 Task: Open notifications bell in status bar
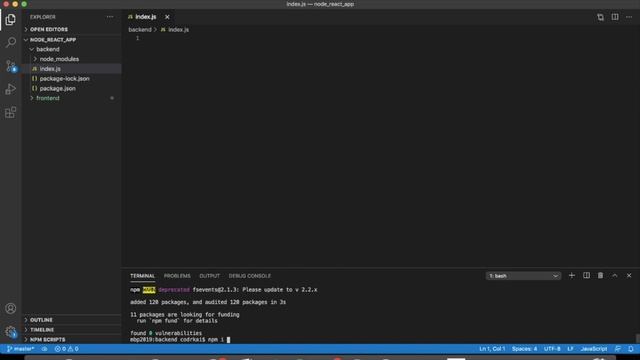(631, 349)
